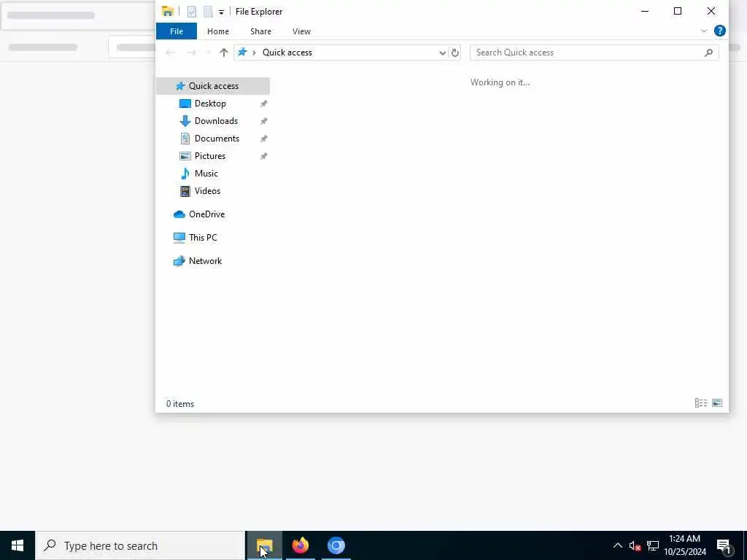Click the chevron before Quick access path
Viewport: 747px width, 560px height.
tap(254, 52)
